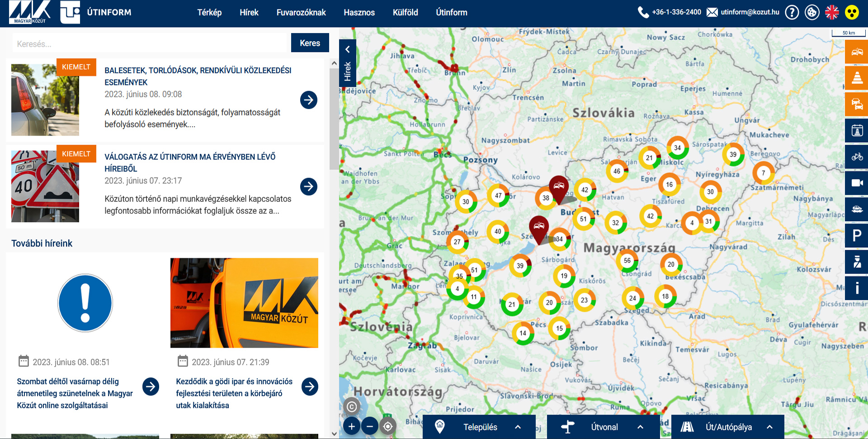Image resolution: width=868 pixels, height=439 pixels.
Task: Toggle the traffic congestion layer
Action: pyautogui.click(x=857, y=104)
